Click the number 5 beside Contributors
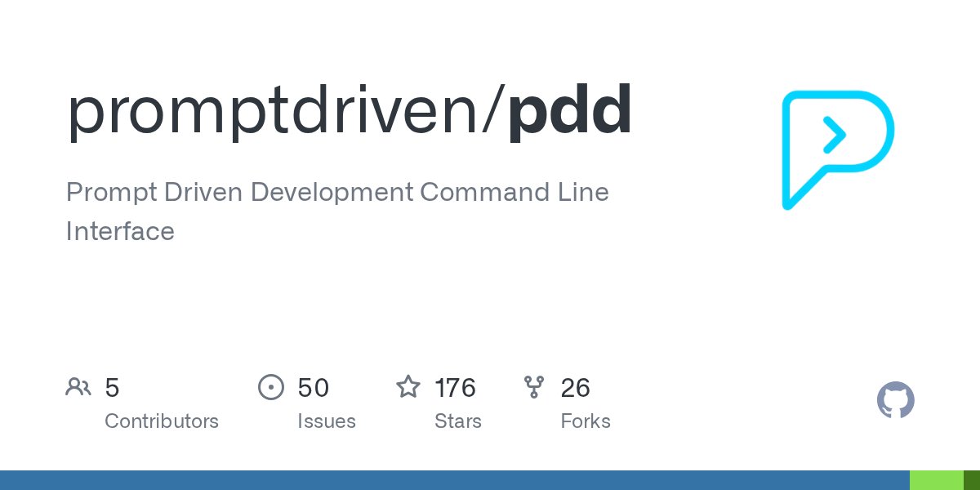Image resolution: width=980 pixels, height=490 pixels. click(x=112, y=388)
